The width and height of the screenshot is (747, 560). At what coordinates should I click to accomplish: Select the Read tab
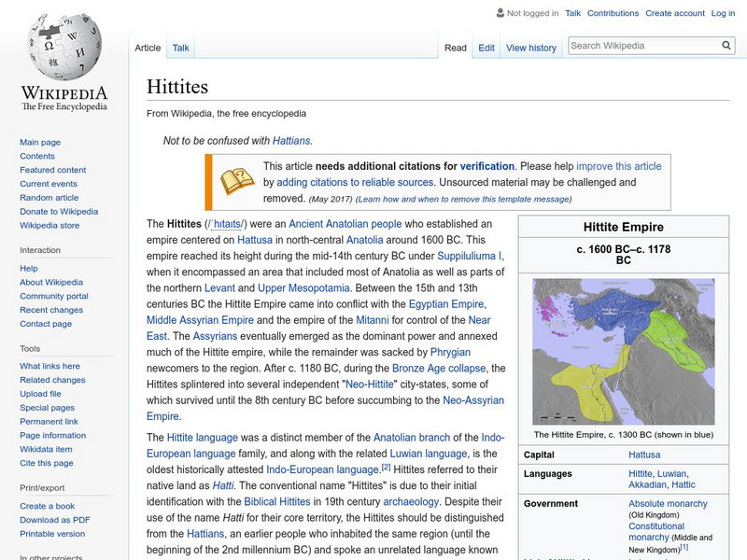[x=456, y=48]
